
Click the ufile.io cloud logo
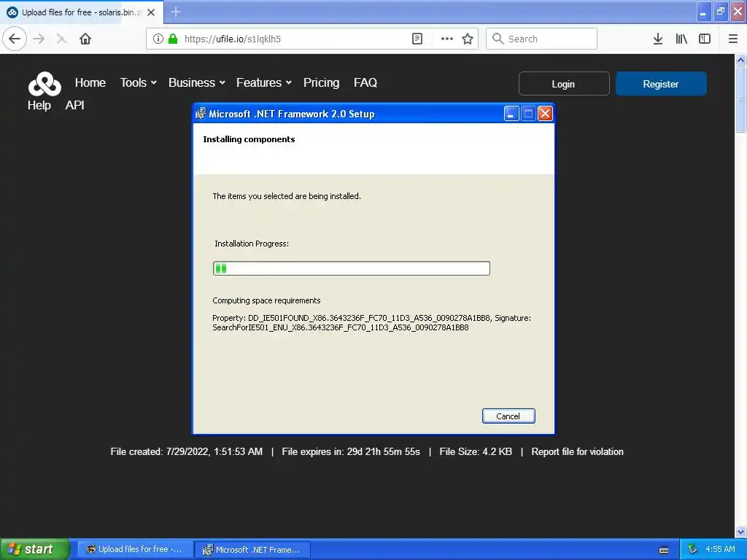coord(44,84)
